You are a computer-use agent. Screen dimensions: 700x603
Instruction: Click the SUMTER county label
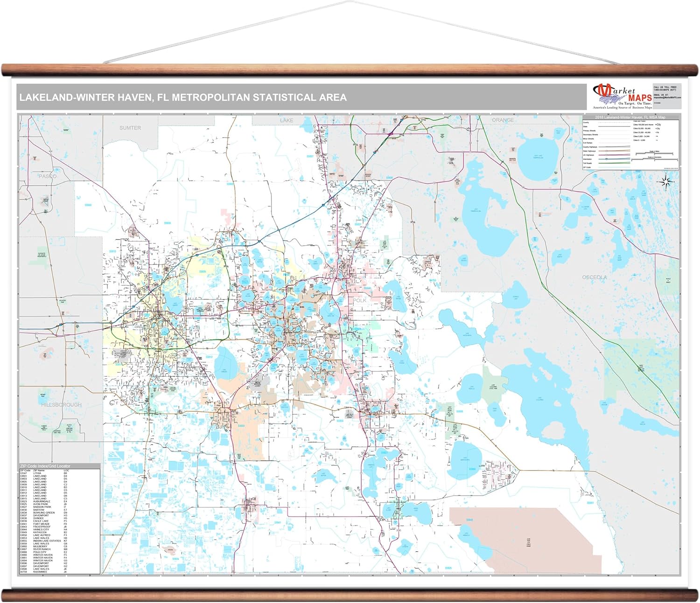(130, 128)
